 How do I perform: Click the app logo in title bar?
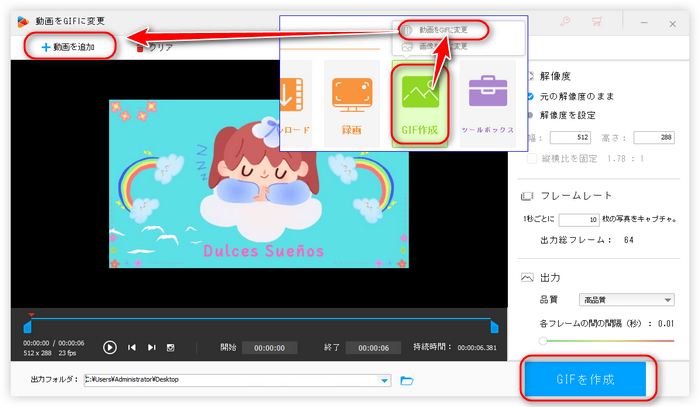tap(23, 21)
